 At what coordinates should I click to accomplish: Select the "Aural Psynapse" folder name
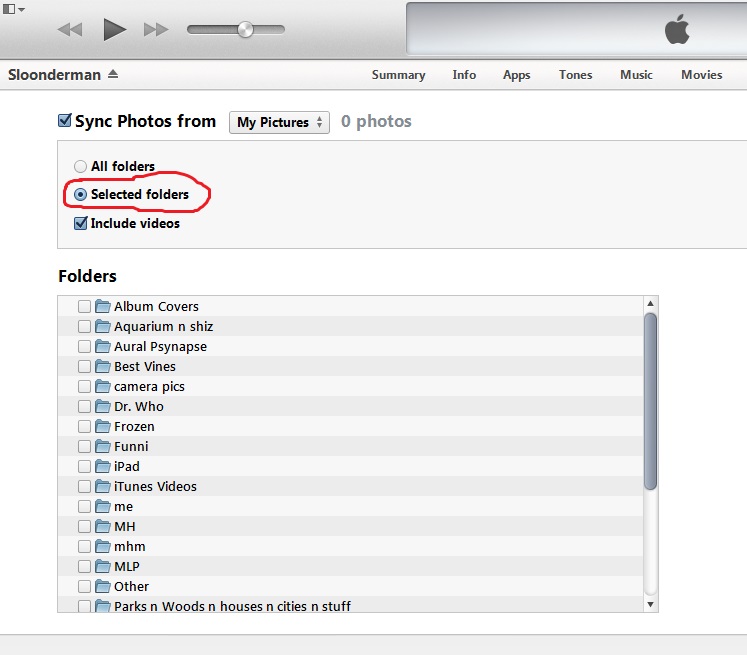pyautogui.click(x=161, y=347)
